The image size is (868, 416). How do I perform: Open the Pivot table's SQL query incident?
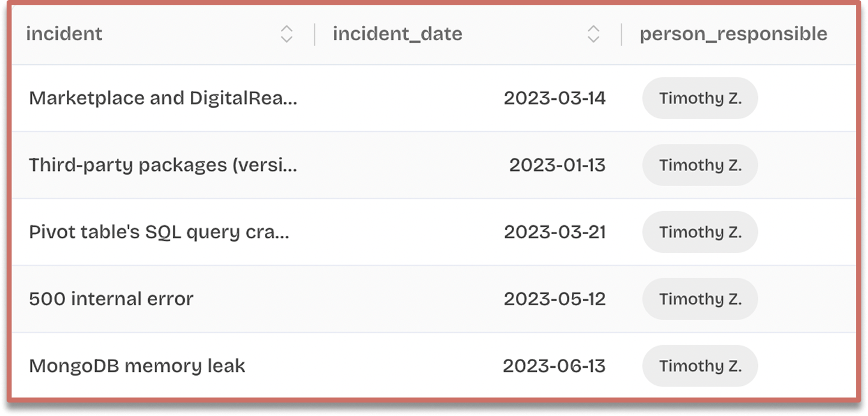(160, 232)
